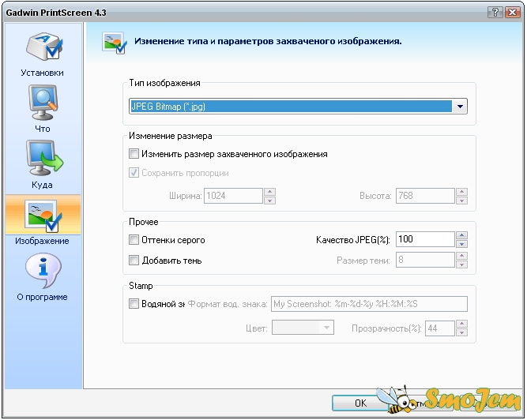Enable the Водяной знак stamp checkbox
Image resolution: width=527 pixels, height=420 pixels.
click(x=134, y=304)
